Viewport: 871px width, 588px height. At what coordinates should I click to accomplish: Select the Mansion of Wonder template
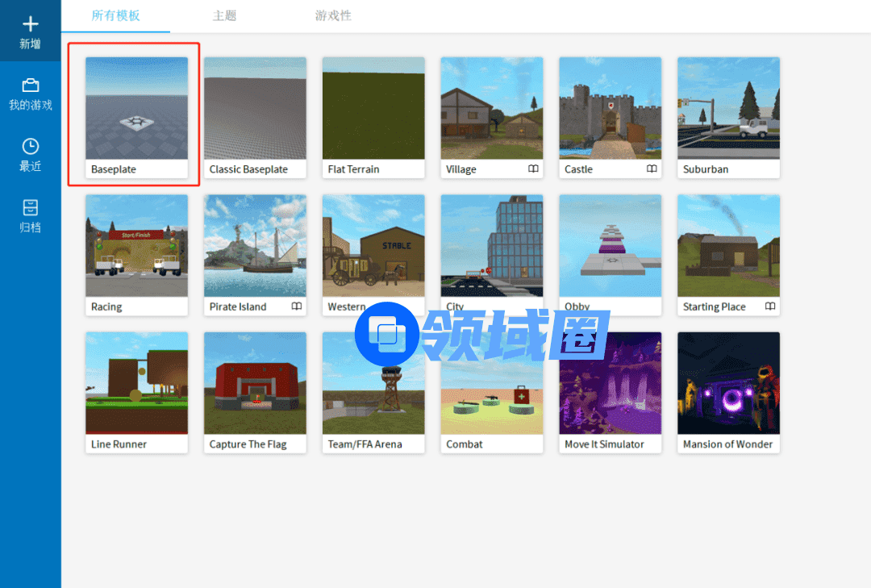pyautogui.click(x=728, y=383)
